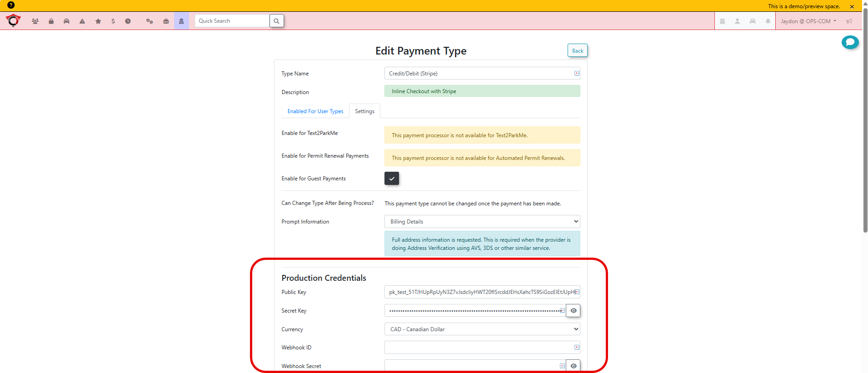
Task: Reveal the Secret Key with eye icon
Action: point(574,311)
